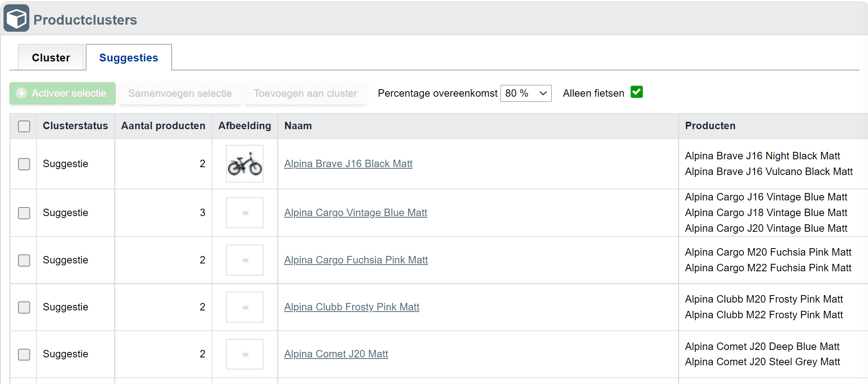This screenshot has width=868, height=384.
Task: Tick the select-all checkbox in the table header
Action: 24,126
